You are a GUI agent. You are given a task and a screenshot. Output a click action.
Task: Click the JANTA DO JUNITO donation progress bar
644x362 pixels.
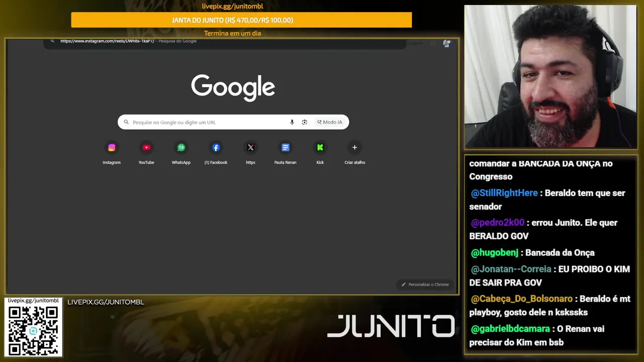(242, 20)
